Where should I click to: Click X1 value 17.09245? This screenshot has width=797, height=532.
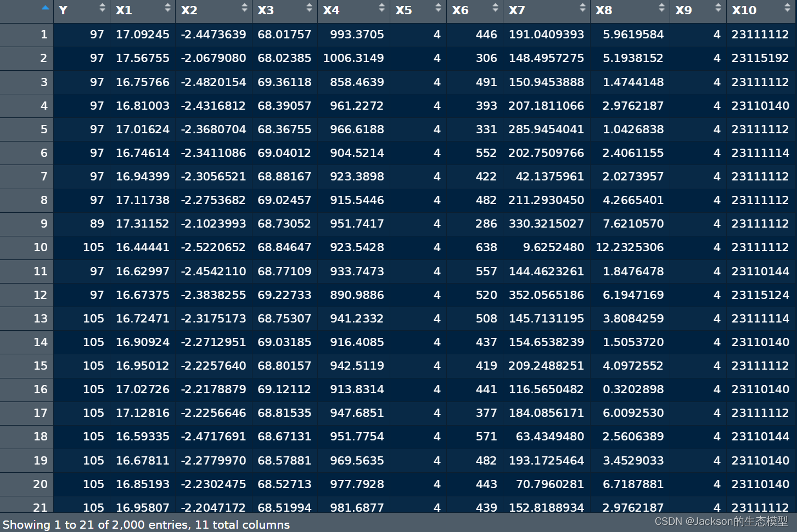[x=143, y=35]
